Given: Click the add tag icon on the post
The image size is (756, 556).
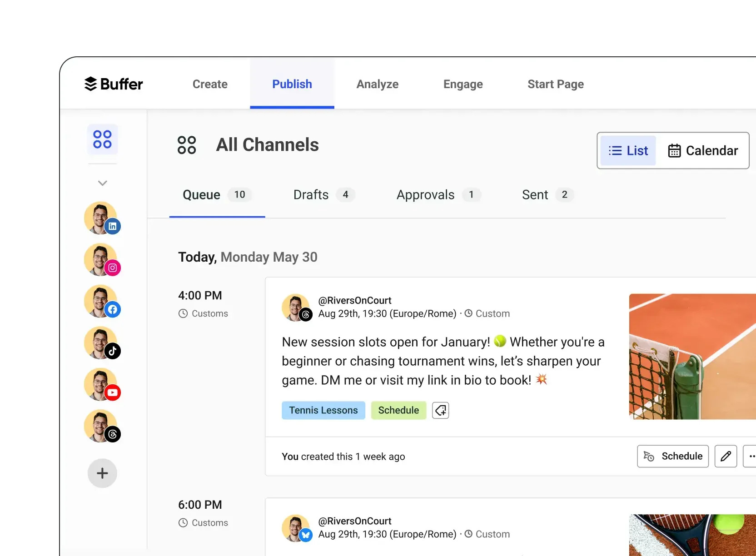Looking at the screenshot, I should pos(440,410).
